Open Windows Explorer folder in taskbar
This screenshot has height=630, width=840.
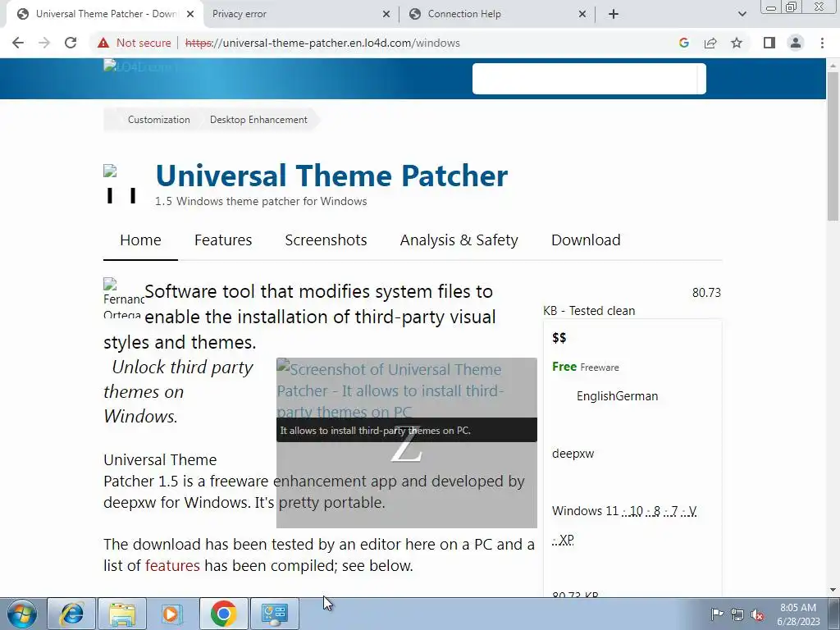(x=122, y=614)
